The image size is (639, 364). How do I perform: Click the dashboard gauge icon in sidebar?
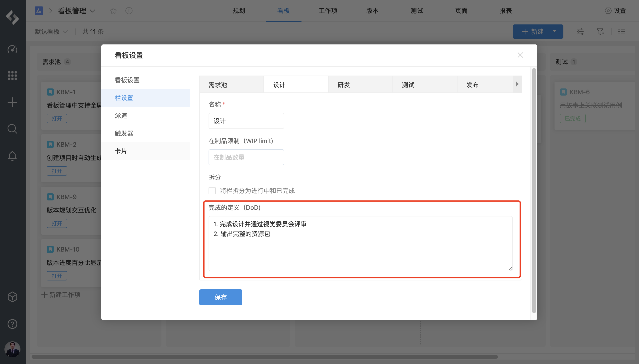tap(12, 49)
